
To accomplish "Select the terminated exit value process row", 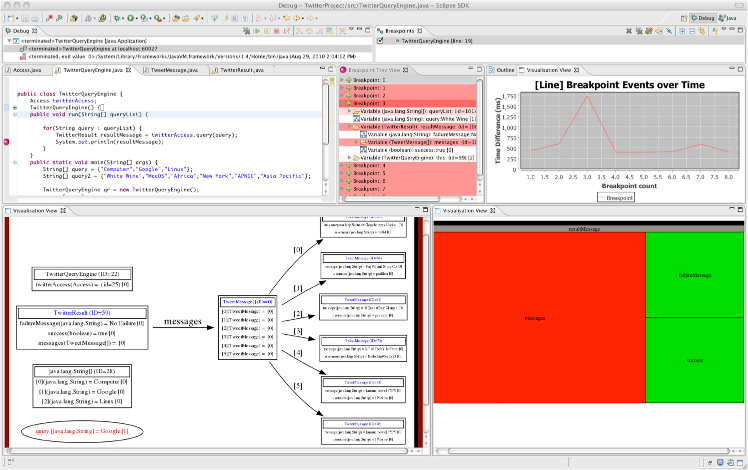I will point(187,56).
